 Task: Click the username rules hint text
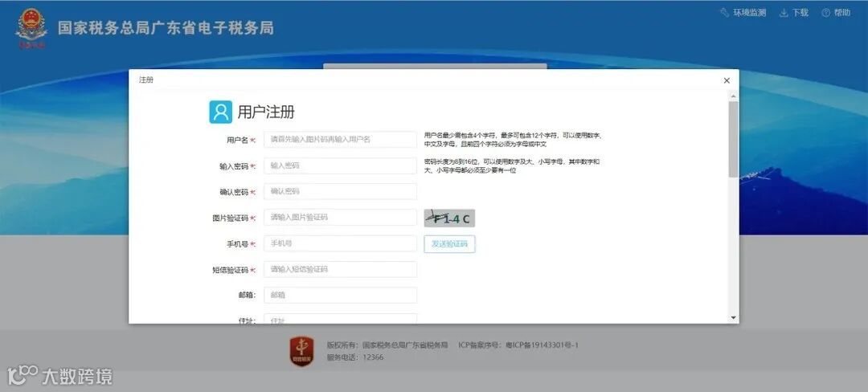click(513, 139)
